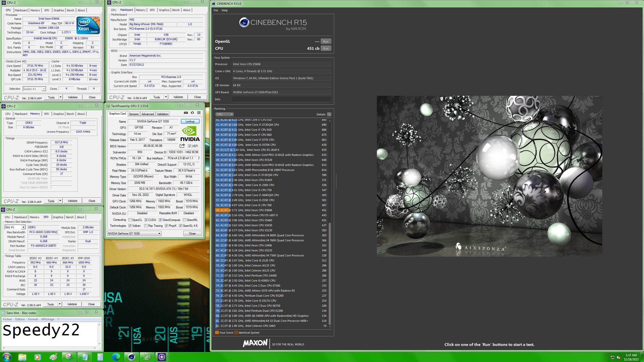Click the Cinebench R15 title bar icon
This screenshot has height=362, width=644.
214,4
